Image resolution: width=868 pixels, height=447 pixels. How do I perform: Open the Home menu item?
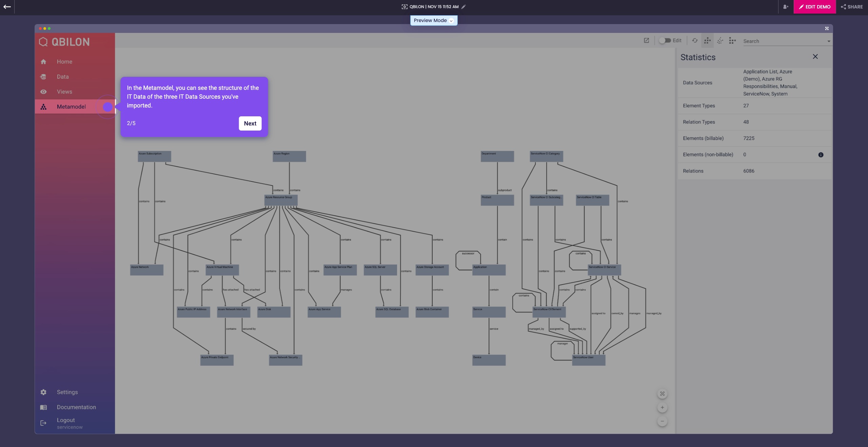[64, 62]
